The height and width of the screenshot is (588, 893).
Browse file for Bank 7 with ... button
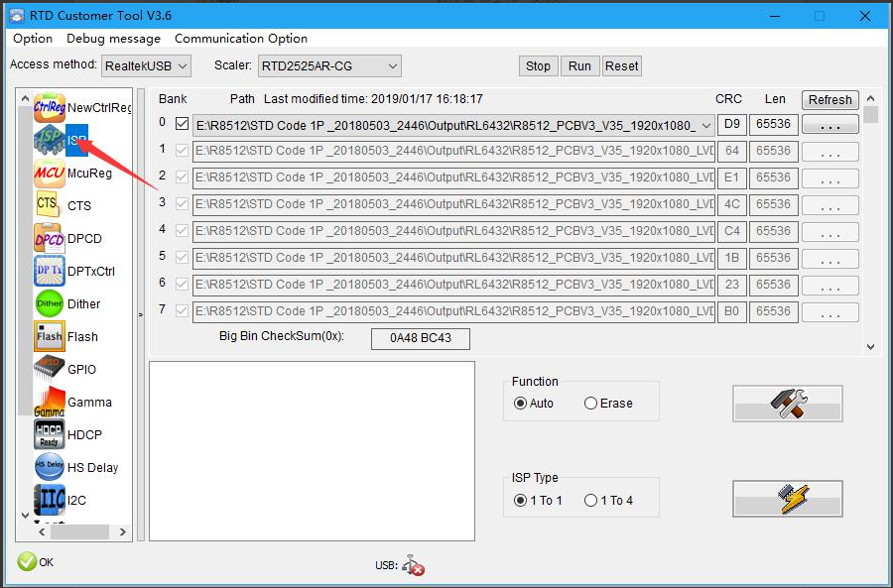[829, 312]
